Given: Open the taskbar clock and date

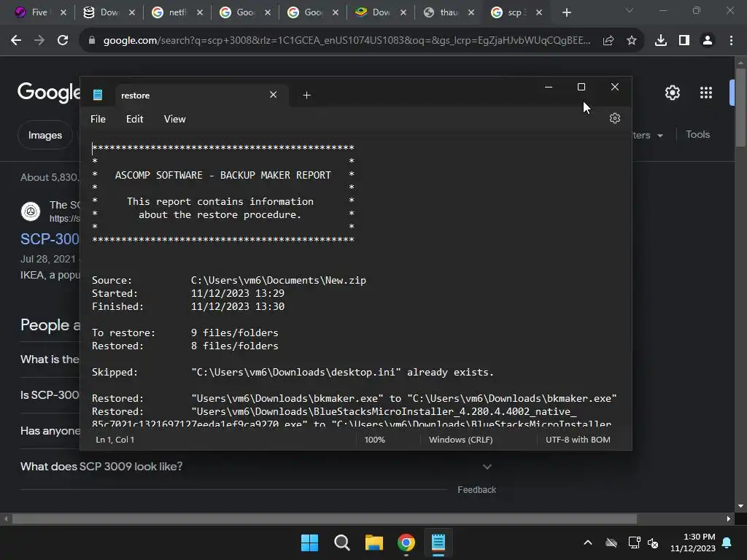Looking at the screenshot, I should coord(693,542).
